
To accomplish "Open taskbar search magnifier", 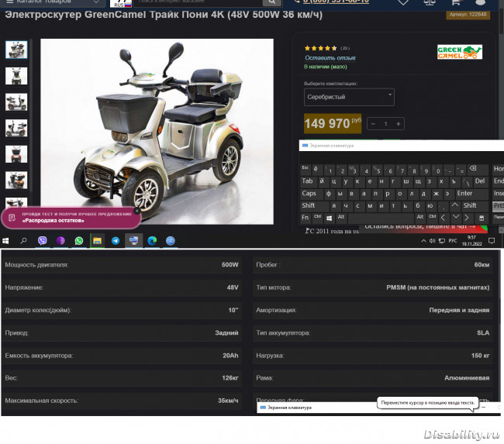I will [x=23, y=241].
